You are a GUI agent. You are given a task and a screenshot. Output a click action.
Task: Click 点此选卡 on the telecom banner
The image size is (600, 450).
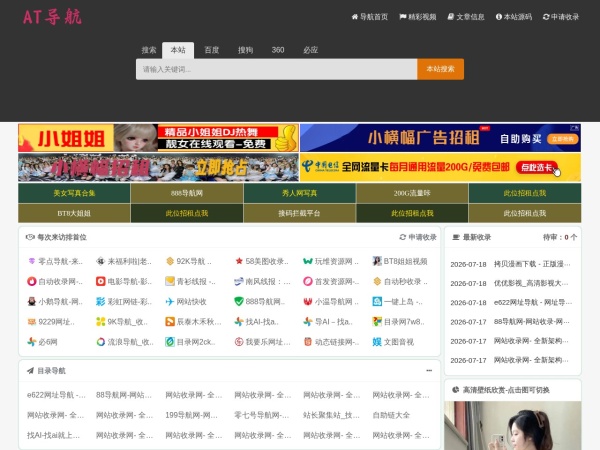(536, 168)
